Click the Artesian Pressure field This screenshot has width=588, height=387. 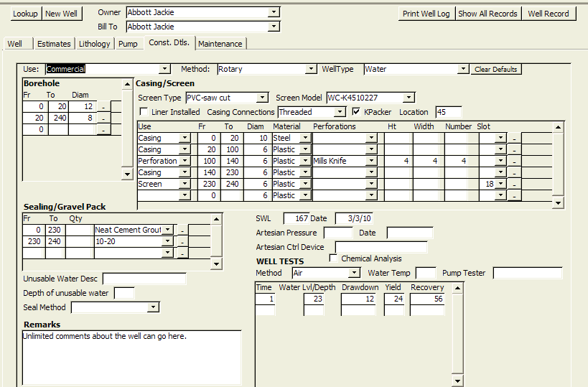click(338, 233)
